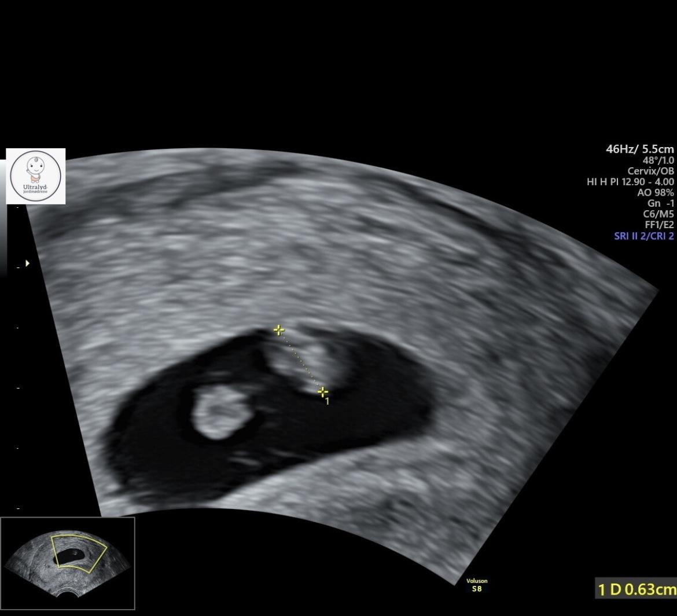Click the FF1/E2 parameter text

coord(659,225)
